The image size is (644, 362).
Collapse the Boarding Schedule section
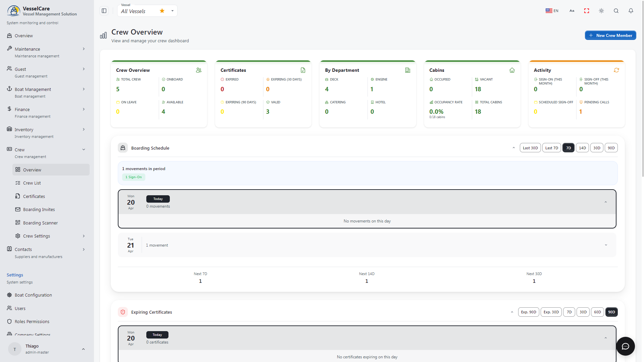(x=514, y=148)
